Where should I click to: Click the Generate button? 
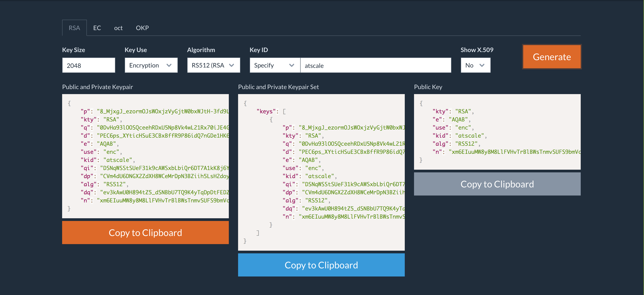click(552, 57)
